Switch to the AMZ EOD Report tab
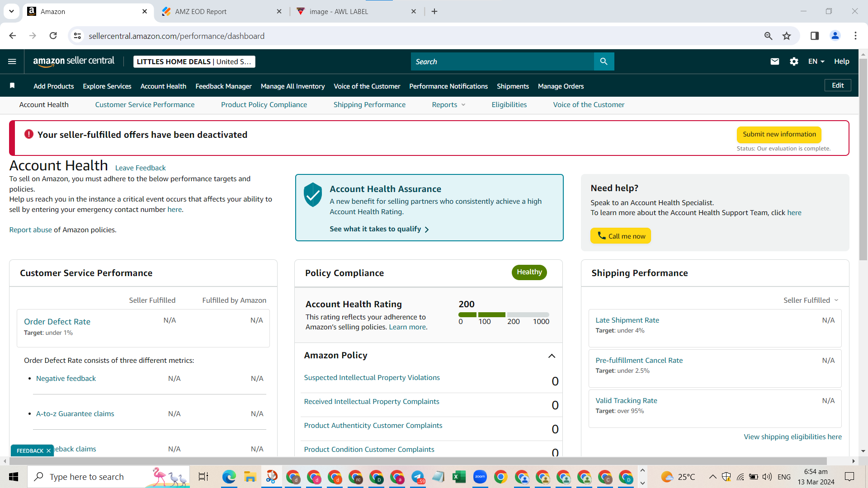Viewport: 868px width, 488px height. [x=222, y=11]
